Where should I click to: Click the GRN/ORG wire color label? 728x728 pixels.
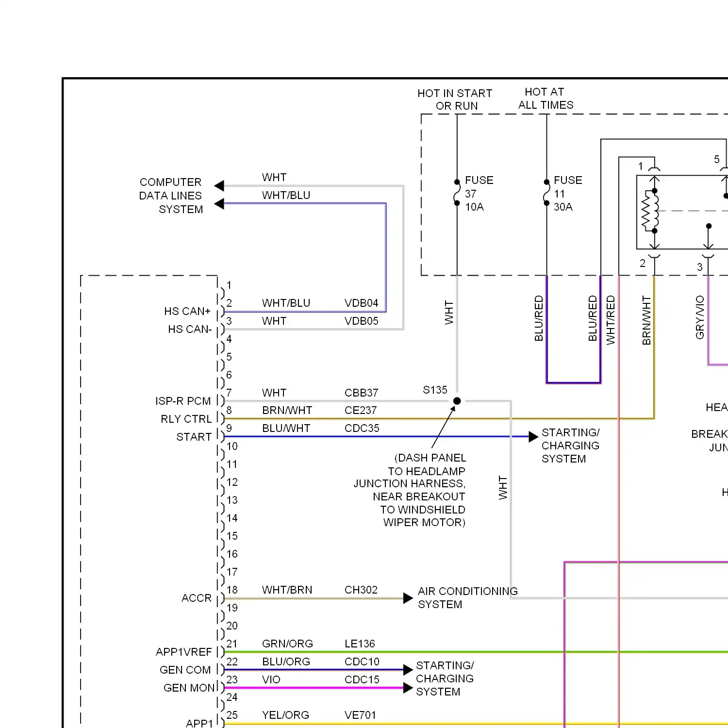coord(287,644)
